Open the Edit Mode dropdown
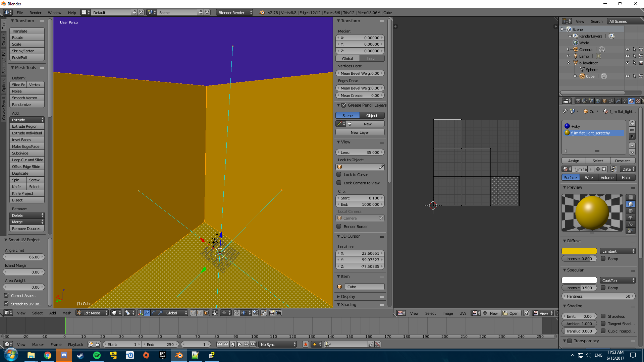This screenshot has height=362, width=644. click(92, 313)
